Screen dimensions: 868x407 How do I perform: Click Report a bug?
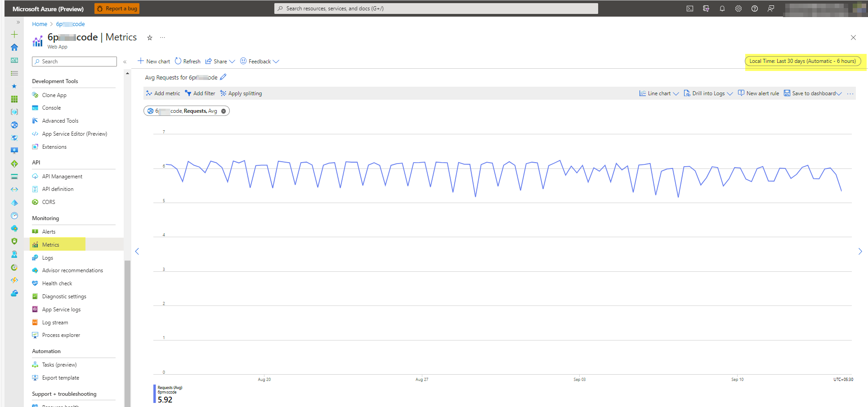point(117,9)
